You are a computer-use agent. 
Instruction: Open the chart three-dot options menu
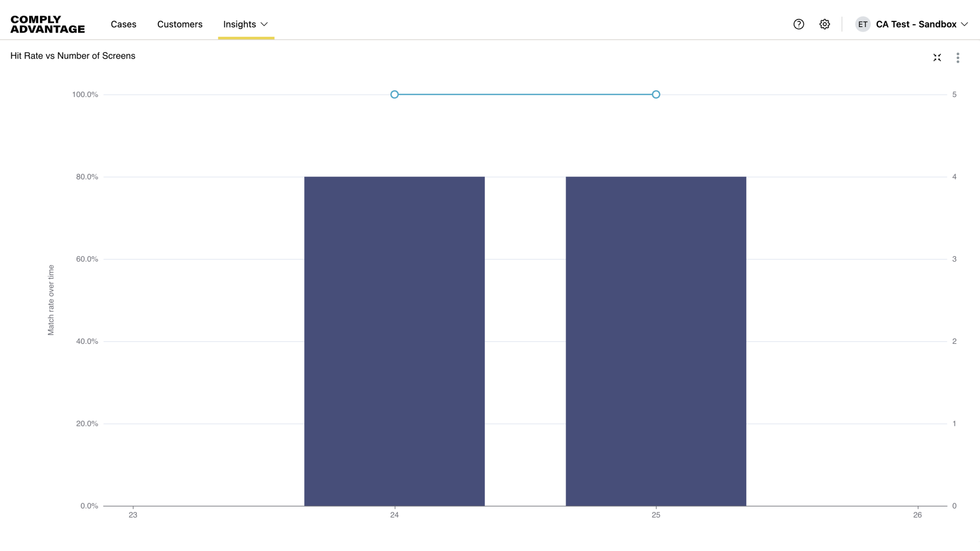(958, 58)
